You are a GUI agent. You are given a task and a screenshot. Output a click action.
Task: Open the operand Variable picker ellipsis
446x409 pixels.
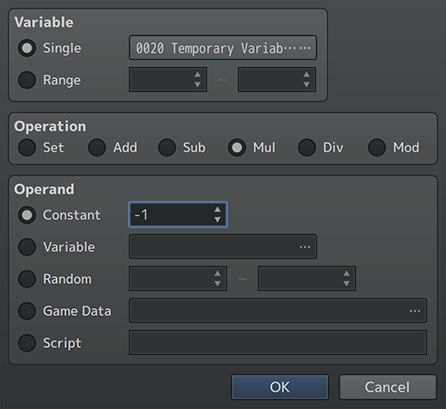(x=305, y=247)
